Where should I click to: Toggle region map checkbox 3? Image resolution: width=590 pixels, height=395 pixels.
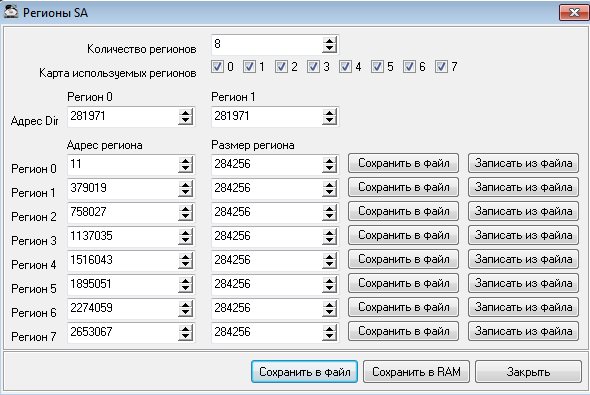(313, 67)
